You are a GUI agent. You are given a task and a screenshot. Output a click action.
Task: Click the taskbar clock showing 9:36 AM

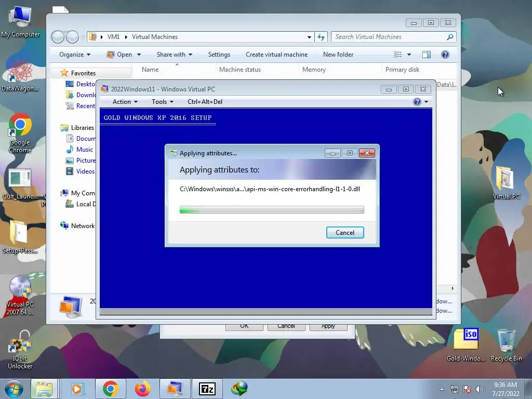506,389
